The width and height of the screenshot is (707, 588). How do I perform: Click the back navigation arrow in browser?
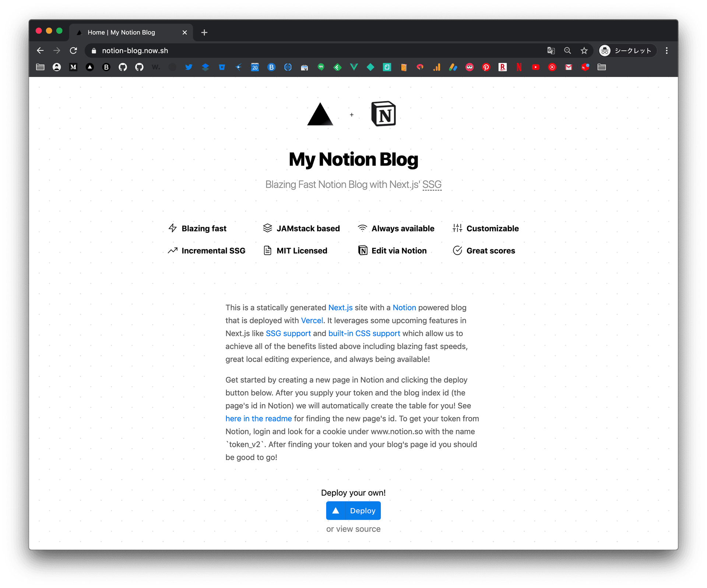point(41,50)
